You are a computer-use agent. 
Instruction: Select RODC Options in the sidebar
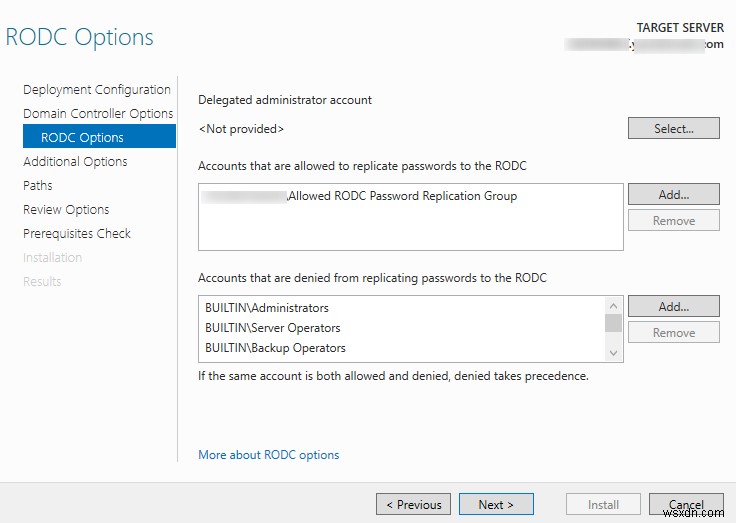pos(100,136)
